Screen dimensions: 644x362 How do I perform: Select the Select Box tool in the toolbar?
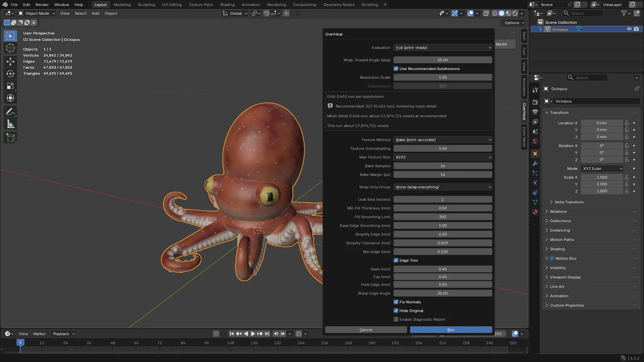[10, 36]
